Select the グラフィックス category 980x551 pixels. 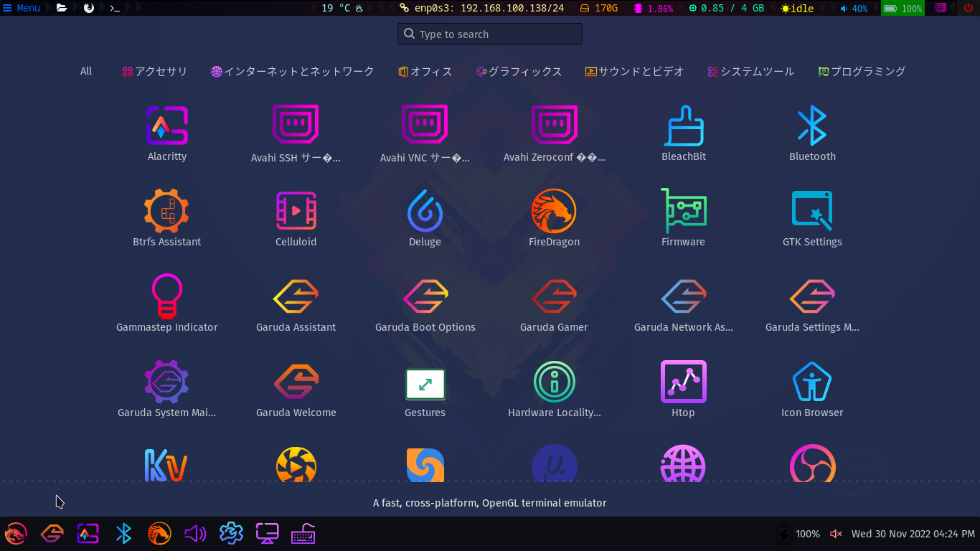click(518, 71)
